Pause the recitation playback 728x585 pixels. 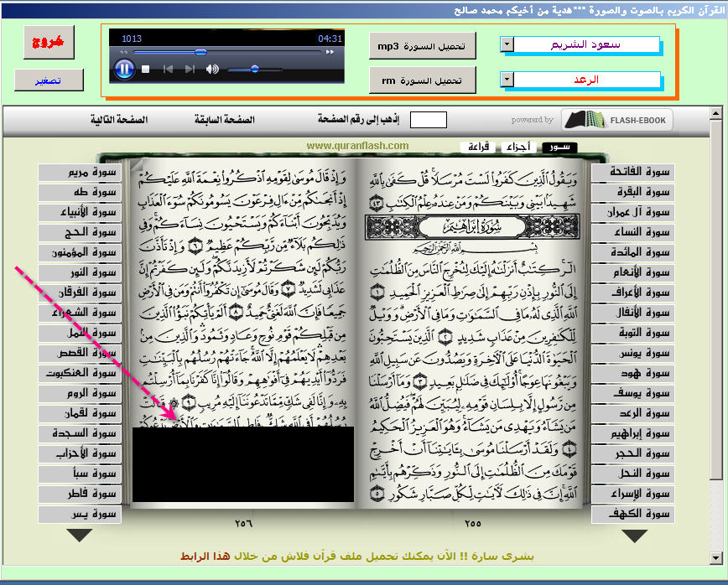tap(124, 70)
